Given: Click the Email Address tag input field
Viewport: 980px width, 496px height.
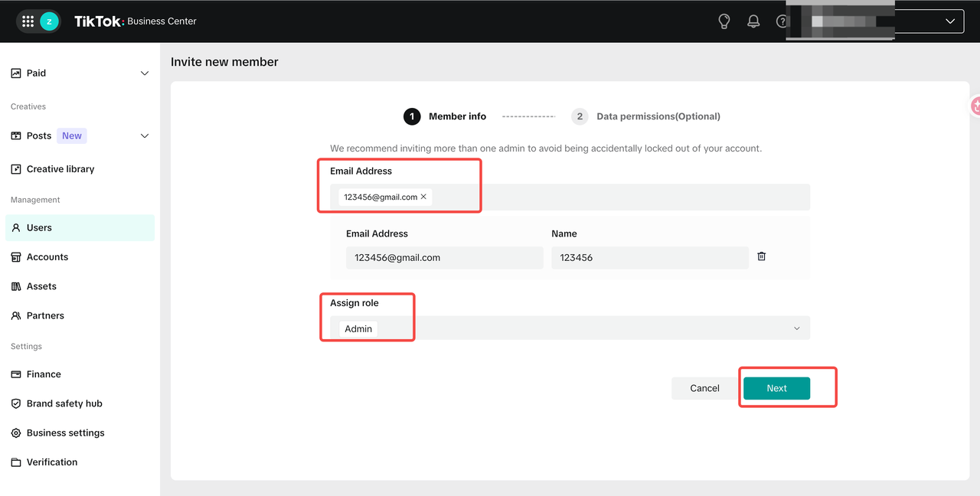Looking at the screenshot, I should pos(570,197).
